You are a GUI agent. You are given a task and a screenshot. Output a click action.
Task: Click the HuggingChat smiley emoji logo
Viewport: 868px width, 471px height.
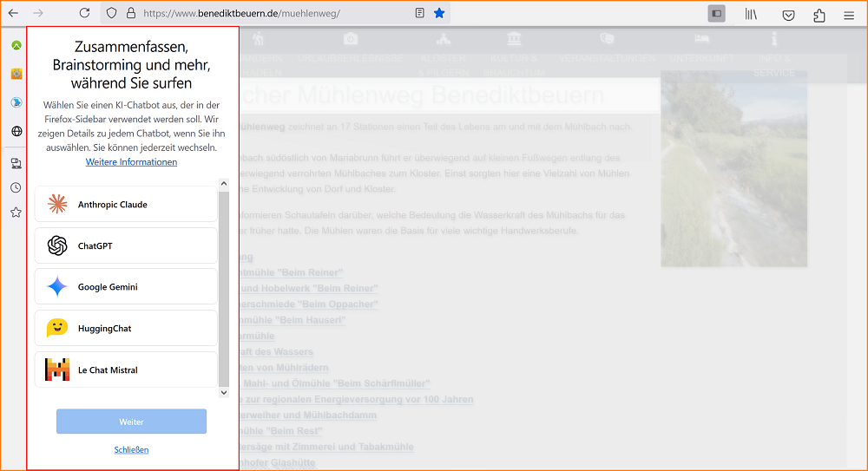point(57,328)
